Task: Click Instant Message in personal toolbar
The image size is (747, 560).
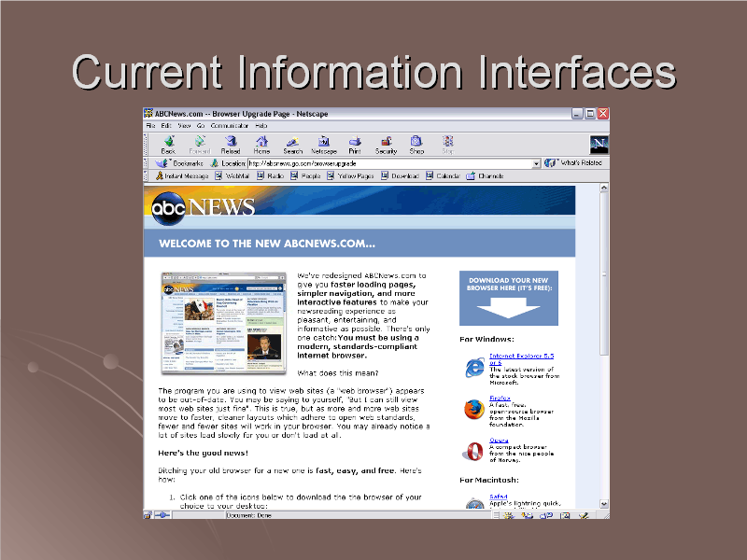Action: pyautogui.click(x=182, y=175)
